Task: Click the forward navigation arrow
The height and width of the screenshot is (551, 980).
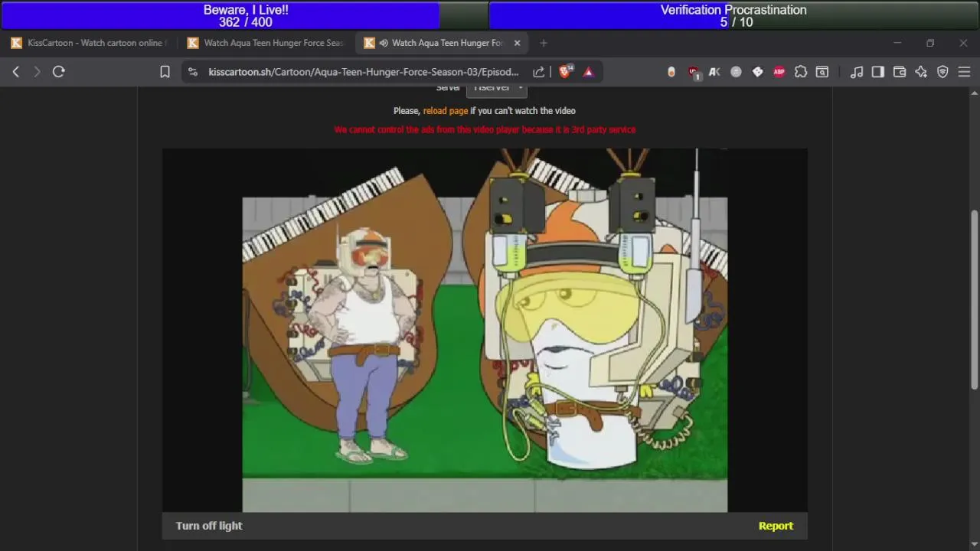Action: 37,71
